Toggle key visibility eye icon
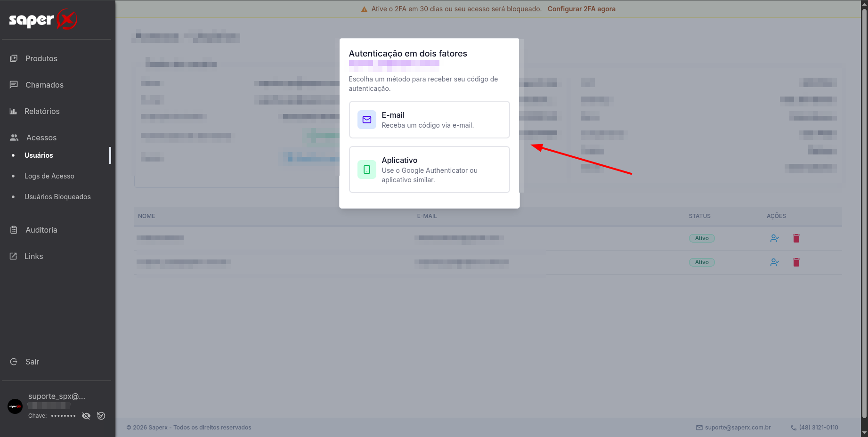This screenshot has height=437, width=868. [86, 416]
